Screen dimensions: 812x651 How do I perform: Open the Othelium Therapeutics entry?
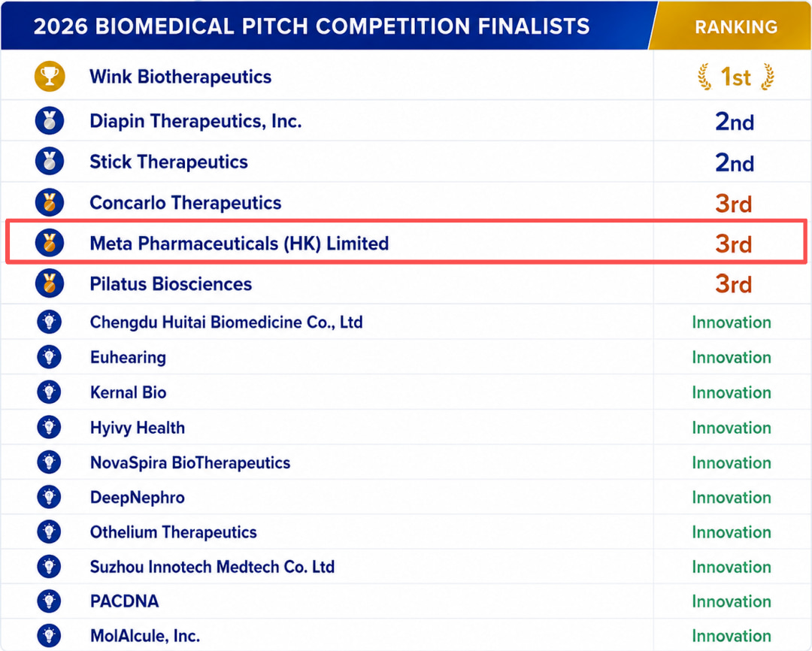173,532
